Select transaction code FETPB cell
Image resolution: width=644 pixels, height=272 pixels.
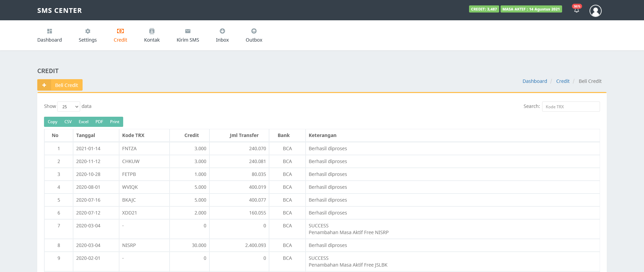coord(144,174)
